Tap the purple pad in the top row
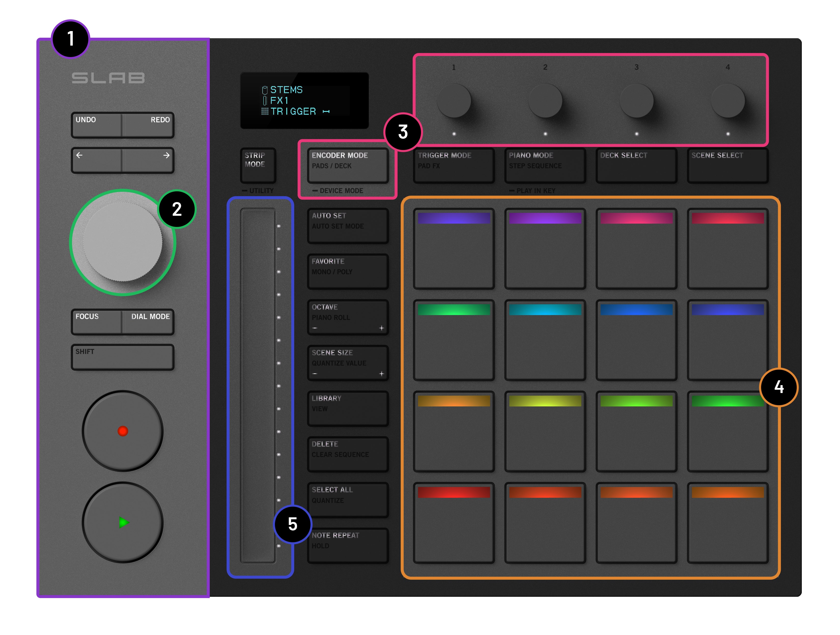The height and width of the screenshot is (635, 840). (x=545, y=249)
